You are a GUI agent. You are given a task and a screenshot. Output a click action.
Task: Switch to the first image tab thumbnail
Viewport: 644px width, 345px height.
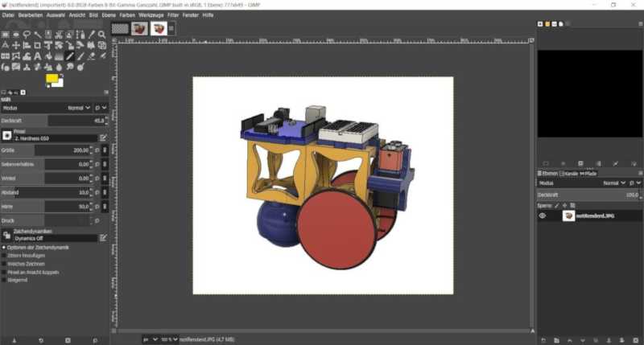pos(120,28)
